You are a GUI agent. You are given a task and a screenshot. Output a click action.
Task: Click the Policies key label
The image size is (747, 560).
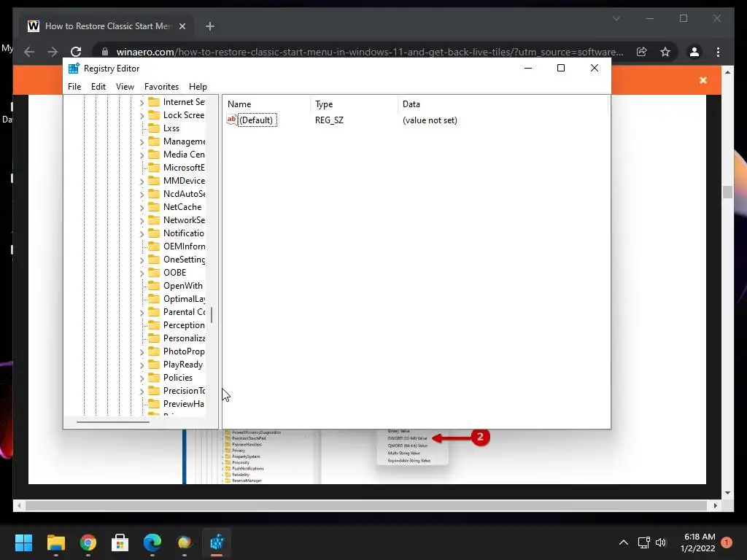[x=178, y=378]
